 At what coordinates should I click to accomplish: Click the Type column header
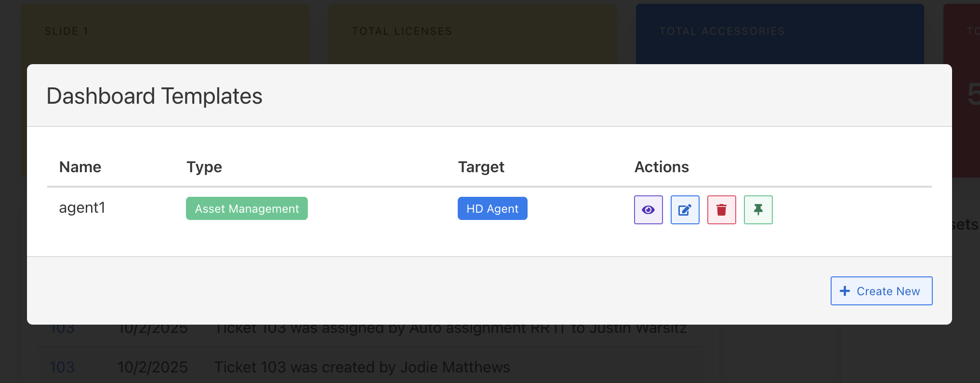204,167
